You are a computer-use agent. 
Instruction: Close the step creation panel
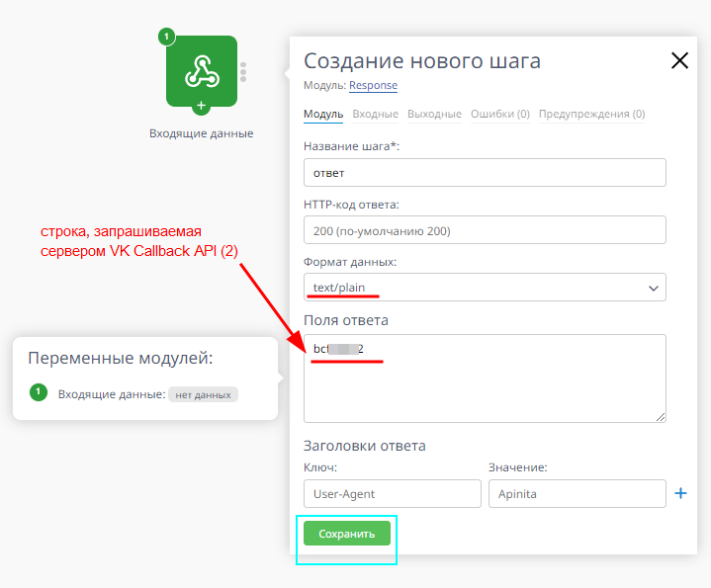point(679,61)
